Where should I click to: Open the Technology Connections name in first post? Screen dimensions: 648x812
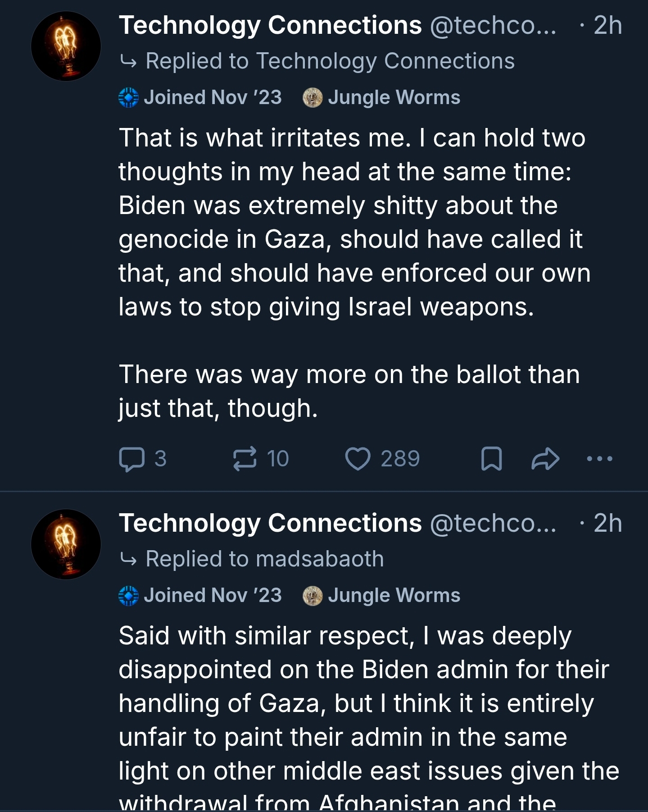(270, 25)
